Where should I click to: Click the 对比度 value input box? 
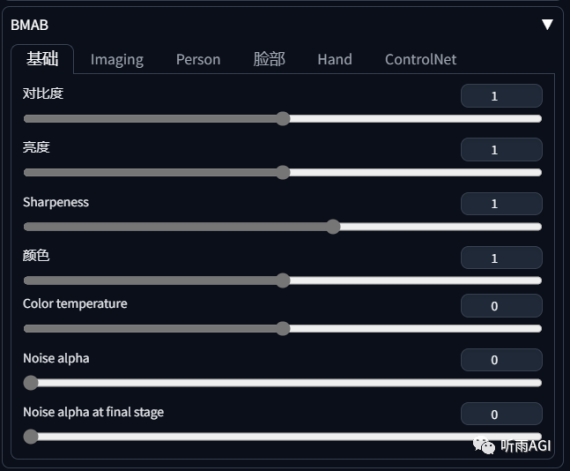(x=501, y=96)
